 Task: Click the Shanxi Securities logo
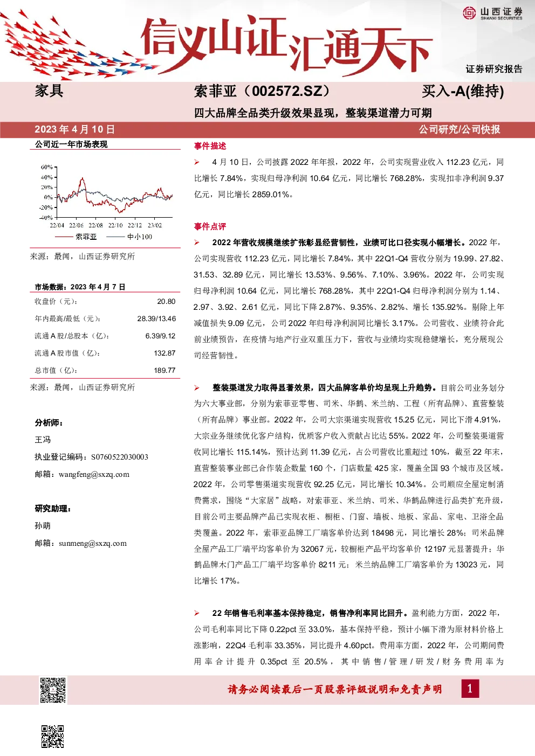(x=492, y=13)
